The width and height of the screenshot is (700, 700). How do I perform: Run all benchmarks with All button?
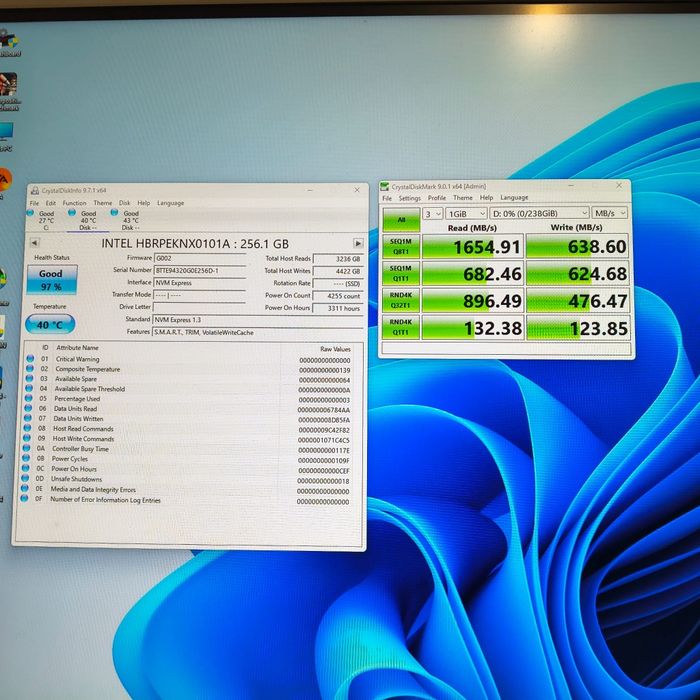click(x=401, y=220)
